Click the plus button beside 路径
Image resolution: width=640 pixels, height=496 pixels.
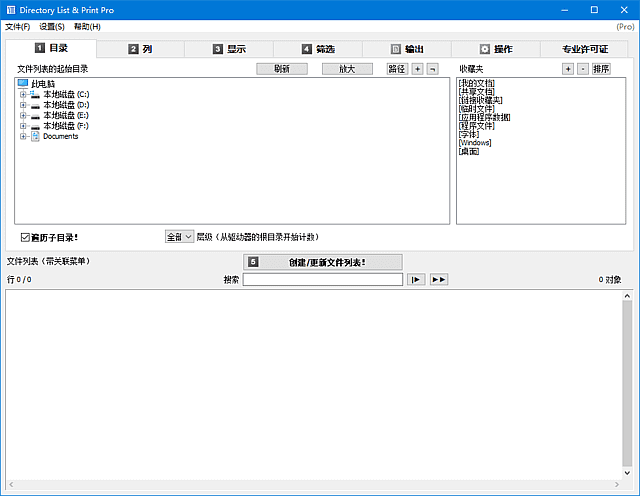pos(418,69)
